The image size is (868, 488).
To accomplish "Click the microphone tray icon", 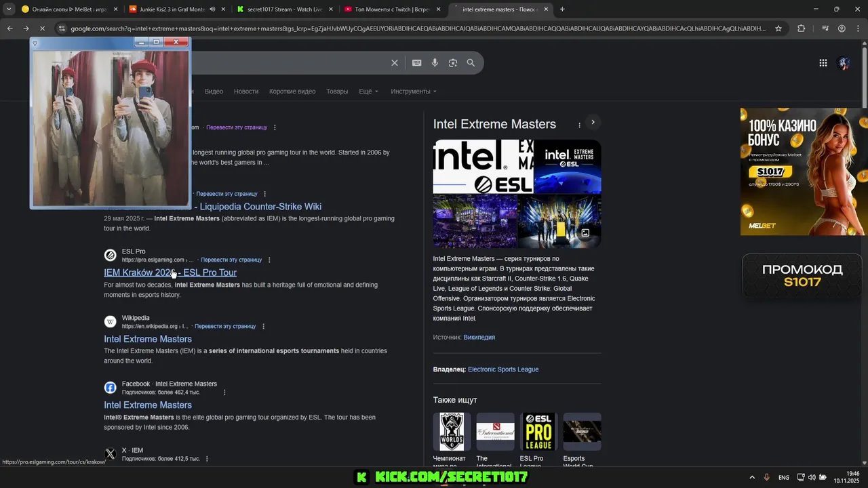I will pos(767,477).
